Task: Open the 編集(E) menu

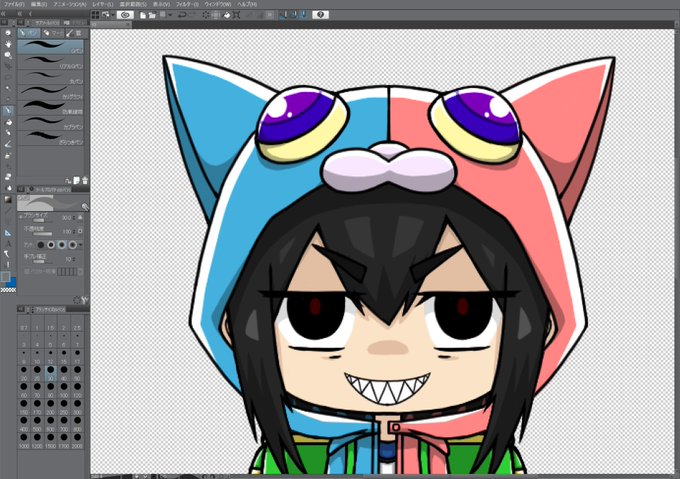Action: pyautogui.click(x=39, y=4)
